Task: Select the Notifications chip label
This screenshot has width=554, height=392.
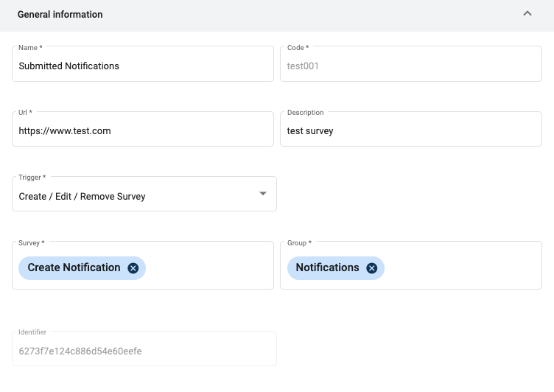Action: 327,267
